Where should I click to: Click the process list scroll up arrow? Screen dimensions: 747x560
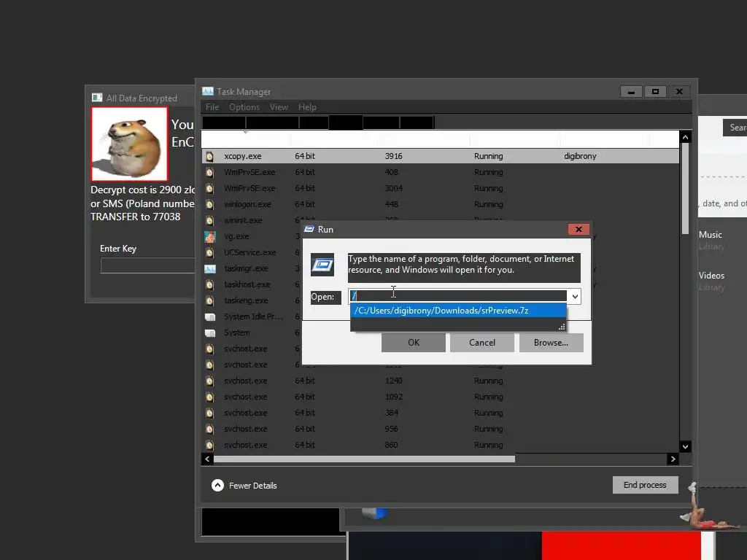[685, 137]
